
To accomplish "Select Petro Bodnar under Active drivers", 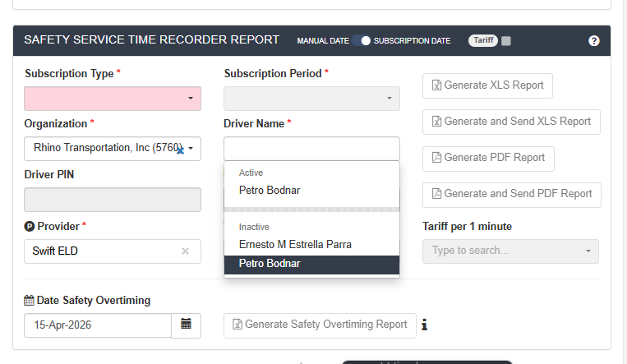I will tap(269, 190).
